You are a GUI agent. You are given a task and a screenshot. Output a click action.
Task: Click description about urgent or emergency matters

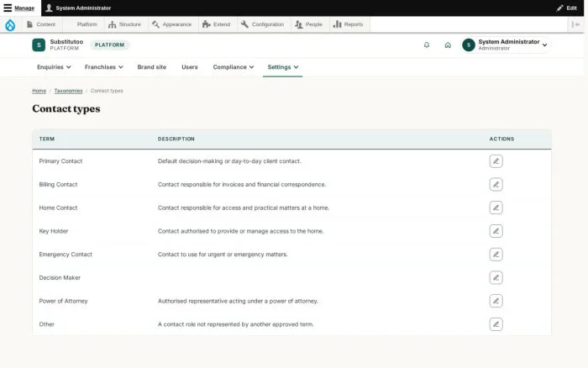pyautogui.click(x=223, y=255)
